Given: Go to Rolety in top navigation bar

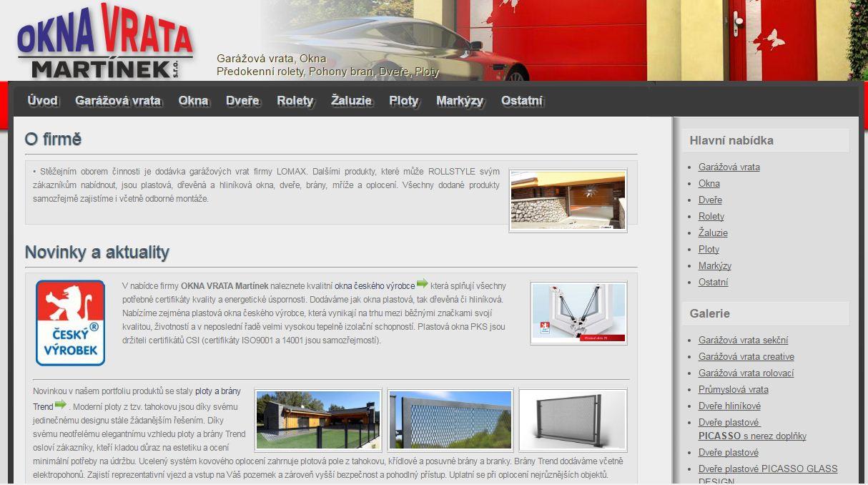Looking at the screenshot, I should click(295, 101).
